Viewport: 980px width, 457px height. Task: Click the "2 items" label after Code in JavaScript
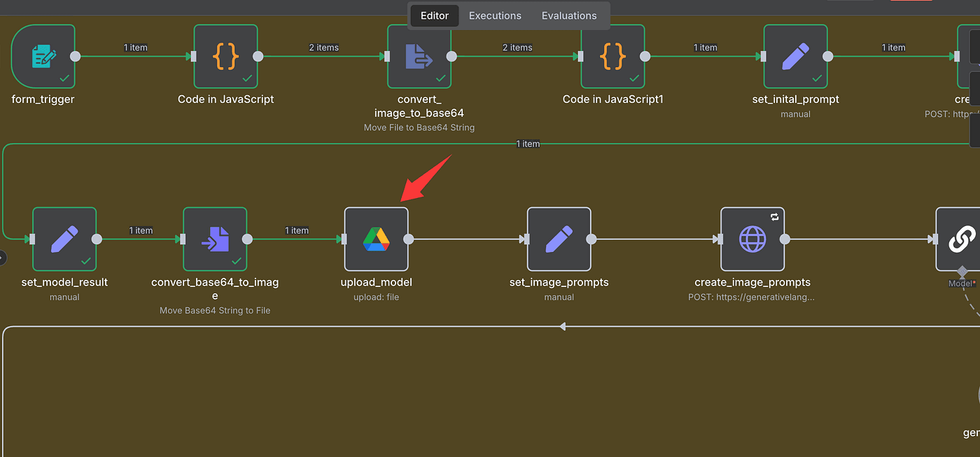[323, 48]
